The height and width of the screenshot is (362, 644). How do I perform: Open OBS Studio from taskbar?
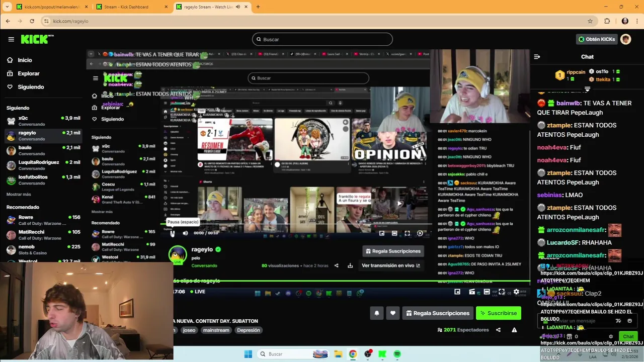368,354
